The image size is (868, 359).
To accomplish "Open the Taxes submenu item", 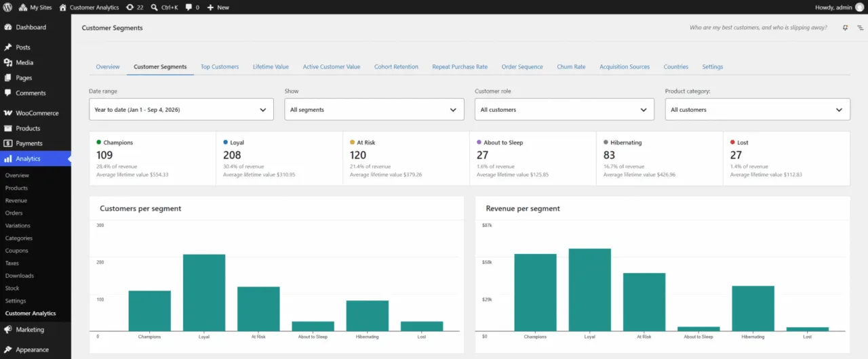I will point(12,263).
